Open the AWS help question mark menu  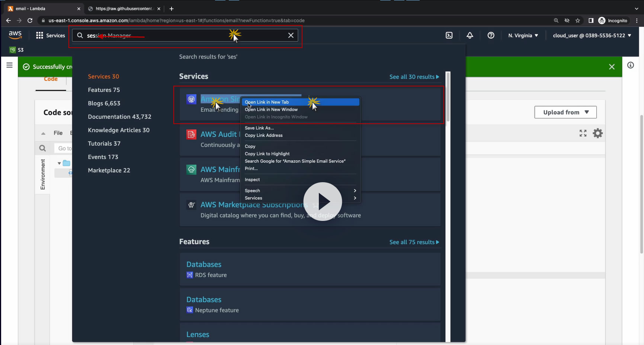point(491,35)
